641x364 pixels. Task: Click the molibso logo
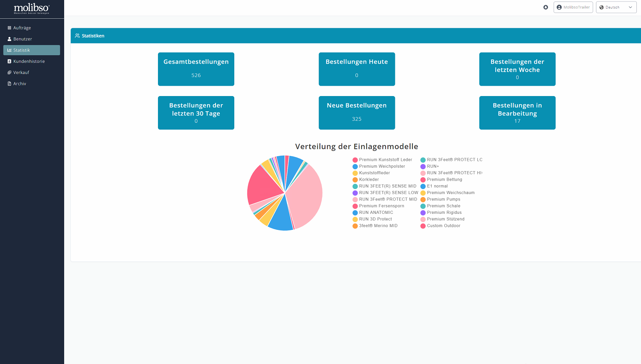[x=32, y=8]
